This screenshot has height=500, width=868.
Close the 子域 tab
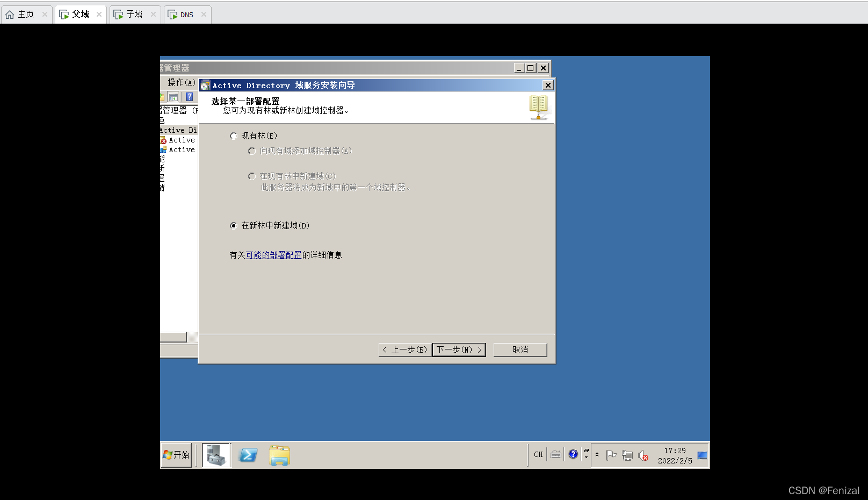(x=154, y=15)
